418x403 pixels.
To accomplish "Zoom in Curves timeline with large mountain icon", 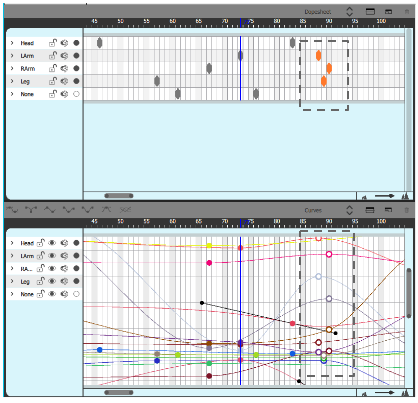I will [405, 393].
